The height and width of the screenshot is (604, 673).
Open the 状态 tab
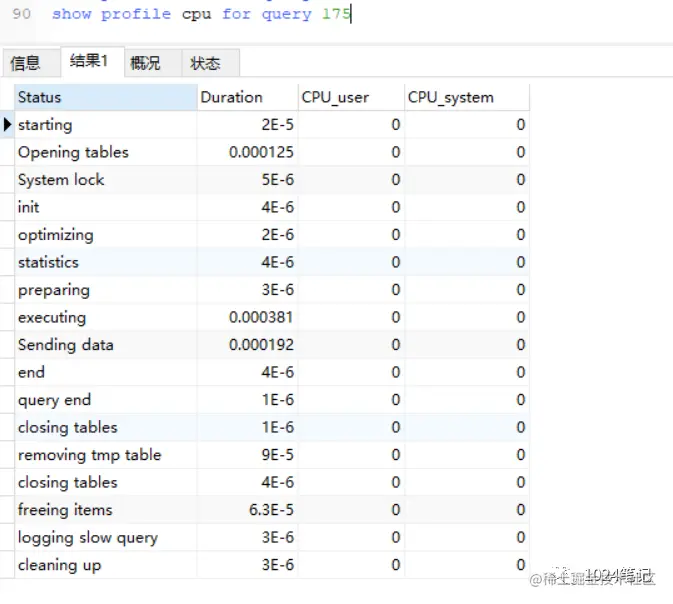pyautogui.click(x=211, y=63)
